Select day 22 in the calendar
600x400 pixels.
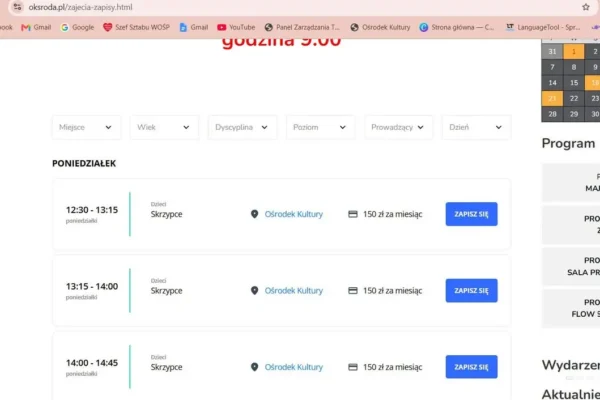[x=574, y=98]
